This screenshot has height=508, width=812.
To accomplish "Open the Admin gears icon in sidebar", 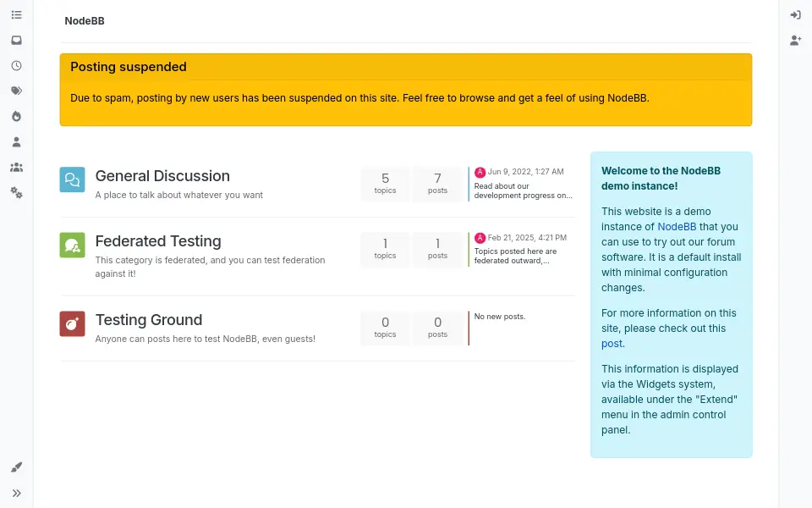I will coord(17,193).
